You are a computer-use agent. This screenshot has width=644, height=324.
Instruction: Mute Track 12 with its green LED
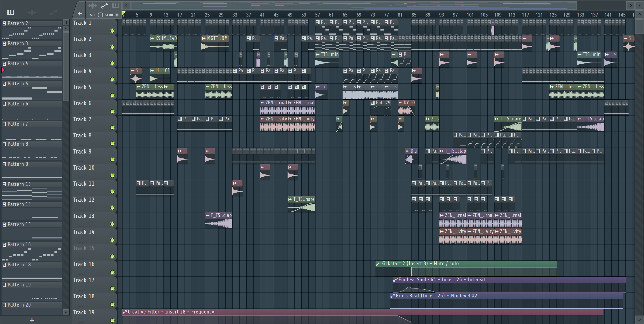pos(112,208)
